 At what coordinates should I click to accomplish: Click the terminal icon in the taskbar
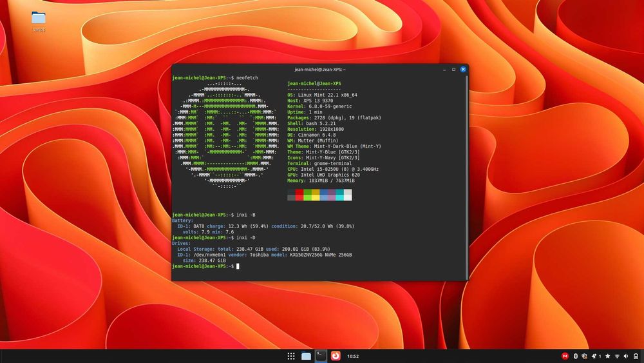click(321, 356)
